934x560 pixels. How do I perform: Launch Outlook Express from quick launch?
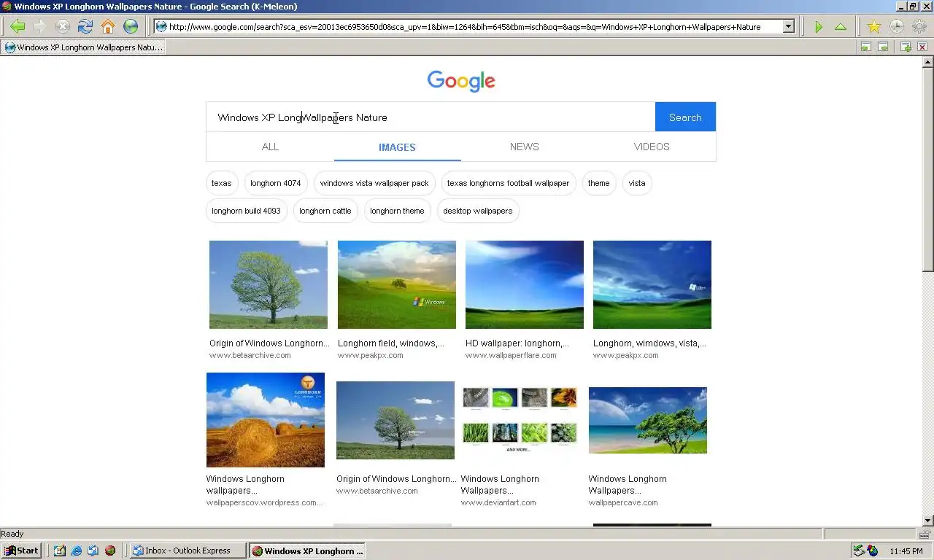(x=93, y=551)
